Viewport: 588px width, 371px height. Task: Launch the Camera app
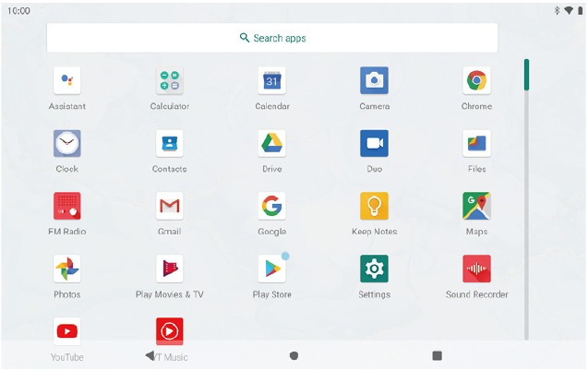(374, 80)
